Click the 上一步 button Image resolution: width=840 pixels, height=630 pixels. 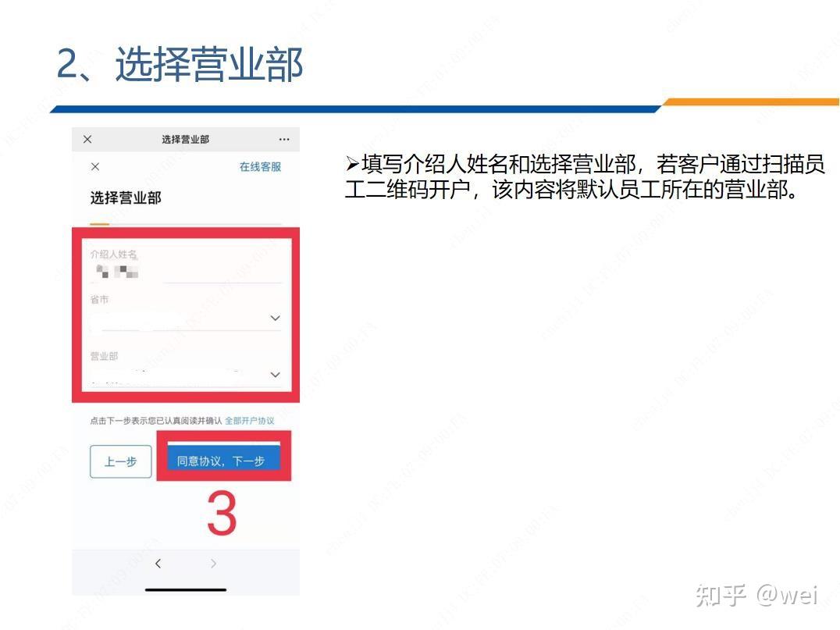pos(120,461)
